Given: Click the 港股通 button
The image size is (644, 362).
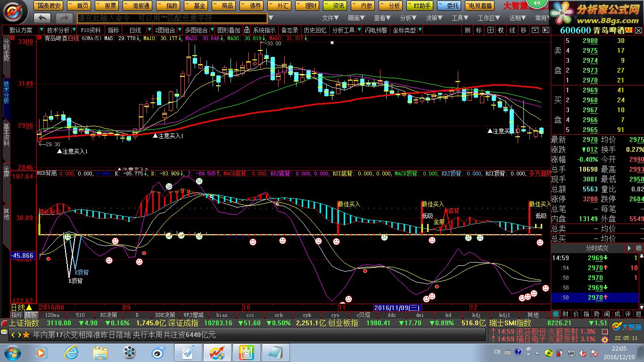Looking at the screenshot, I should pyautogui.click(x=137, y=6).
